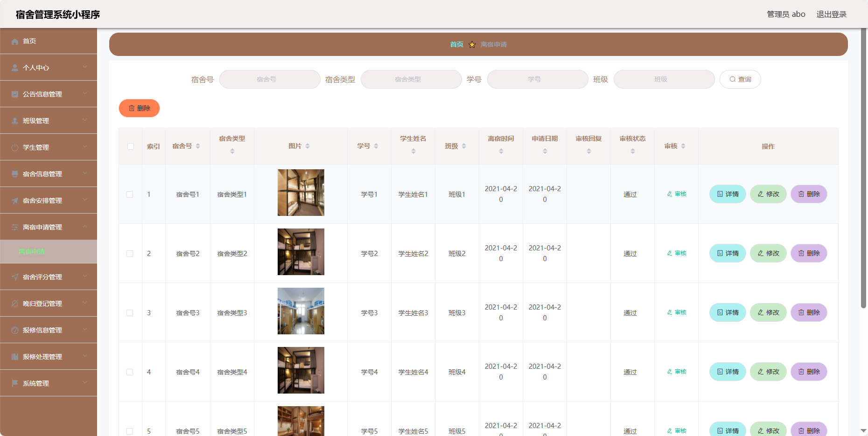Go to 首页 via the breadcrumb link
This screenshot has height=436, width=868.
[456, 45]
